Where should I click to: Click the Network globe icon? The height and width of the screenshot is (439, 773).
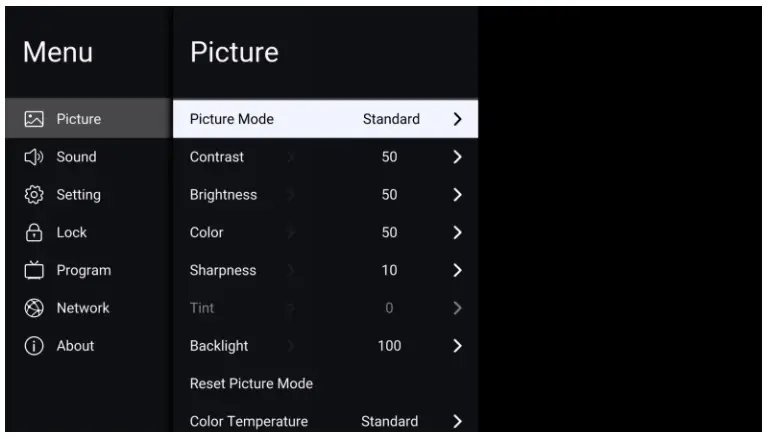pyautogui.click(x=32, y=308)
